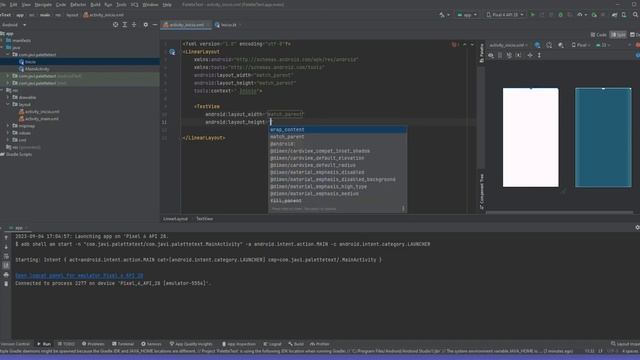
Task: Expand the mipmap folder in project tree
Action: 8,126
